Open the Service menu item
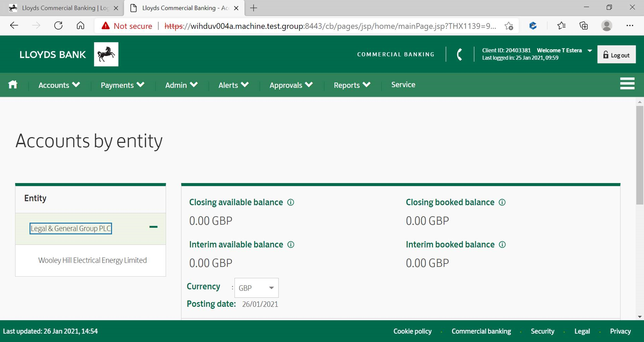The height and width of the screenshot is (342, 644). pyautogui.click(x=403, y=85)
